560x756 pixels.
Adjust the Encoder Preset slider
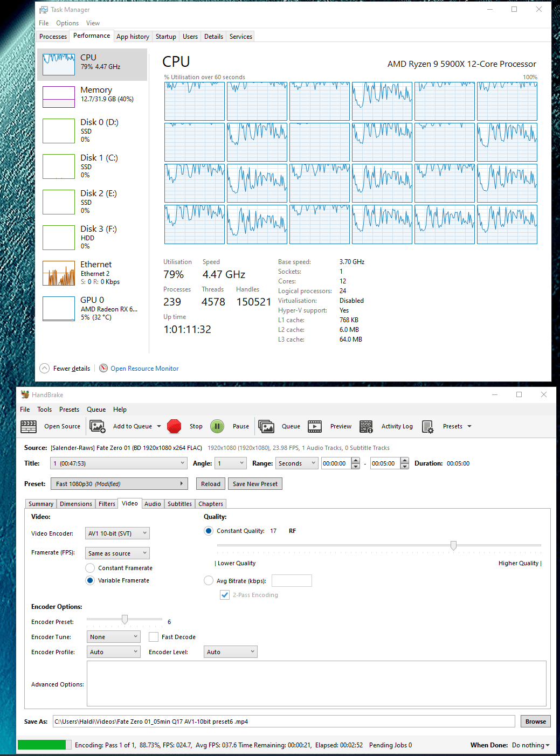[125, 619]
